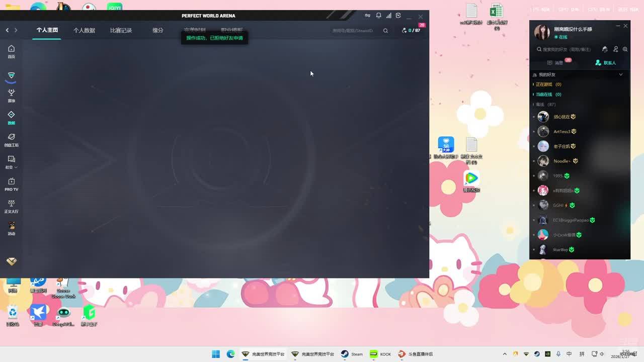The image size is (644, 362).
Task: Expand 社交 social menu in sidebar
Action: tap(11, 162)
